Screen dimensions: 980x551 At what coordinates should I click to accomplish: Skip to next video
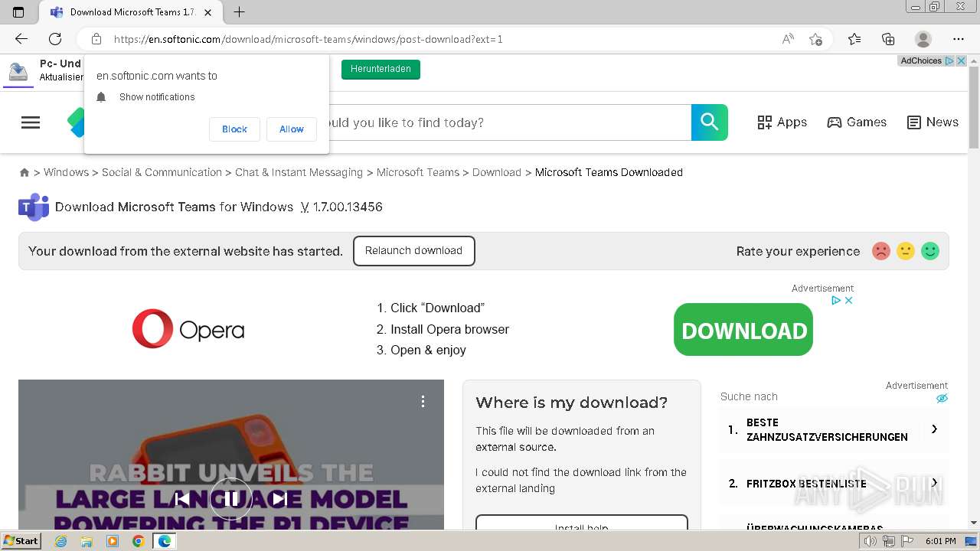(279, 499)
